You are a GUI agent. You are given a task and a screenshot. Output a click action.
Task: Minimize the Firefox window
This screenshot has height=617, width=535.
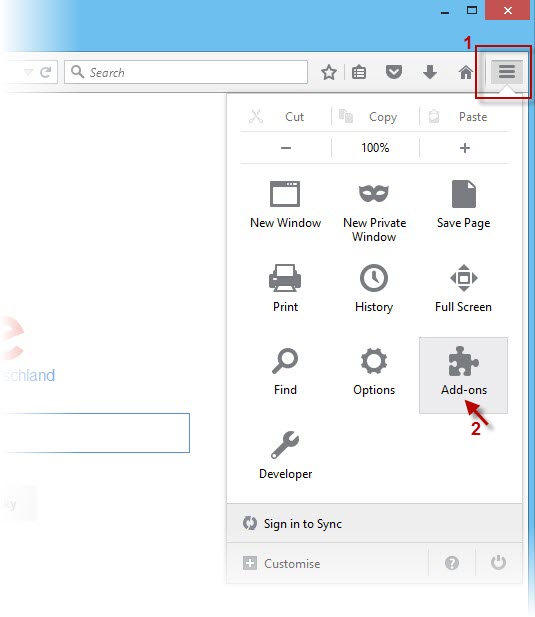coord(445,11)
